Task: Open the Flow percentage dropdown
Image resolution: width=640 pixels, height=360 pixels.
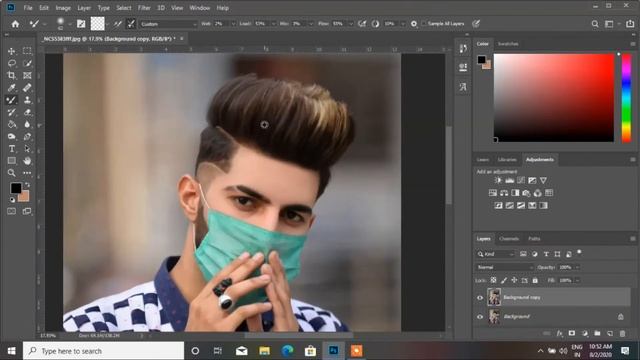Action: click(350, 24)
